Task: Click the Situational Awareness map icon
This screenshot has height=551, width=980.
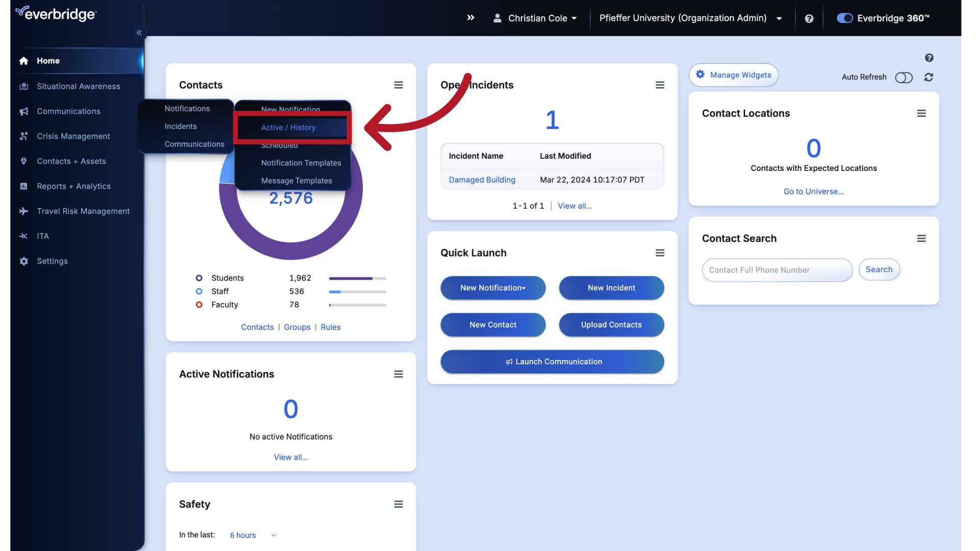Action: (23, 86)
